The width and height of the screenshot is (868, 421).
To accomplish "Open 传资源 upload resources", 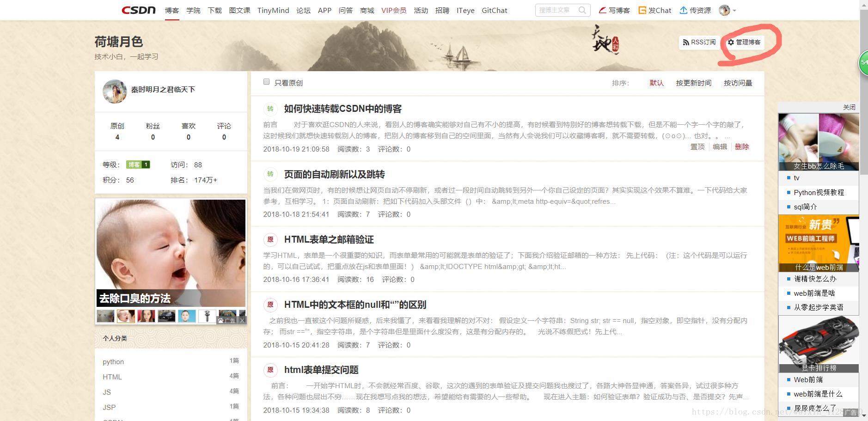I will click(695, 10).
